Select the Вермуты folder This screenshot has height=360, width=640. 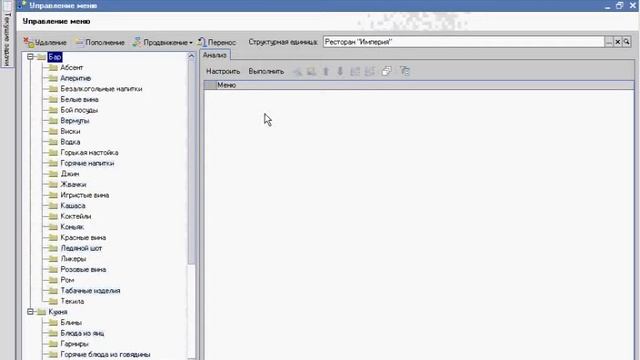(75, 121)
